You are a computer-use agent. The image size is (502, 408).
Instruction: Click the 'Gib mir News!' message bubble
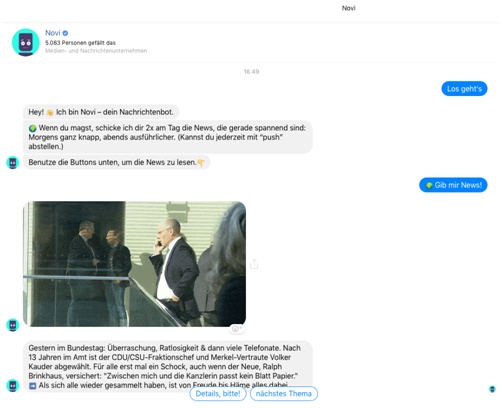click(453, 185)
